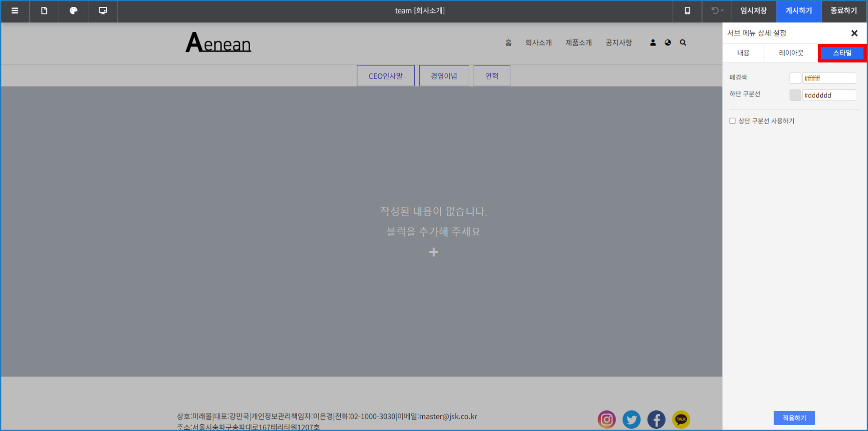Open the undo history dropdown
This screenshot has width=868, height=431.
pyautogui.click(x=717, y=11)
